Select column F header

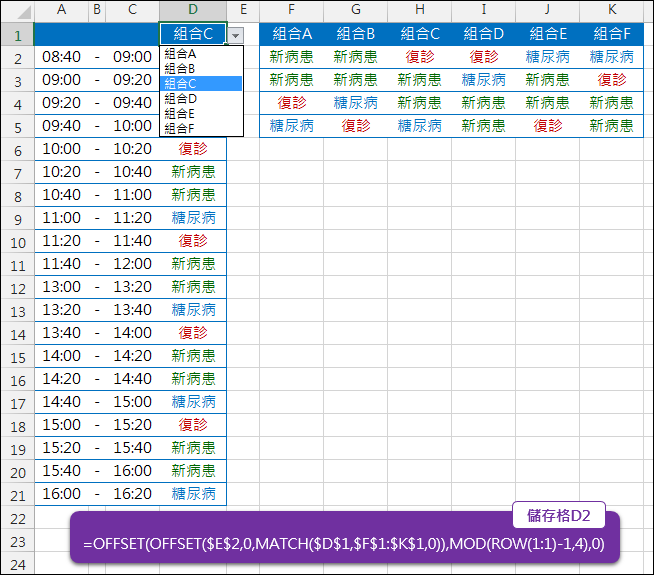[x=291, y=10]
